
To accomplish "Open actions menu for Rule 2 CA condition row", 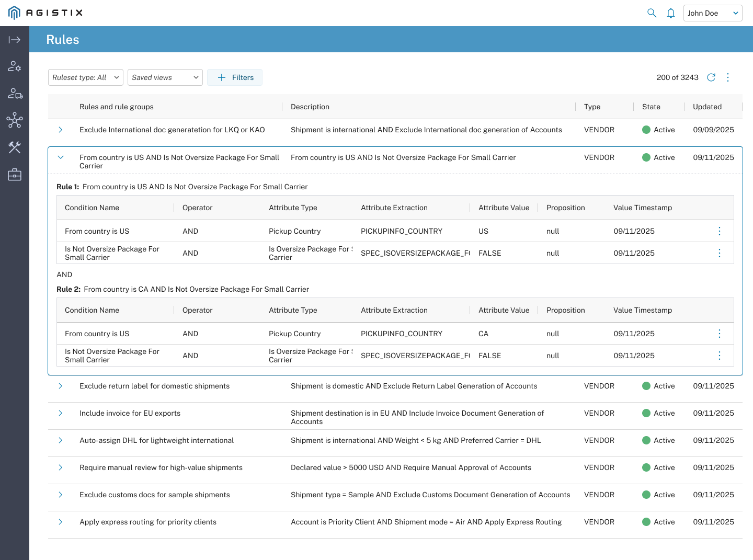I will pos(720,334).
